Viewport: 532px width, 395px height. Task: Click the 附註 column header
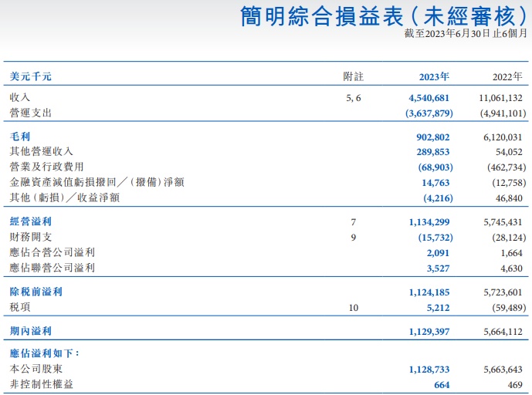353,76
